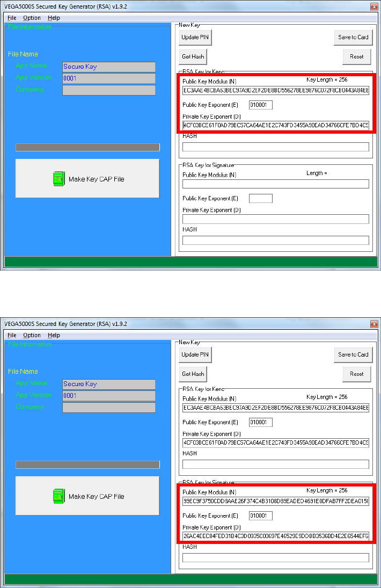The height and width of the screenshot is (588, 381).
Task: Close the bottom Key Generator window
Action: click(x=374, y=324)
